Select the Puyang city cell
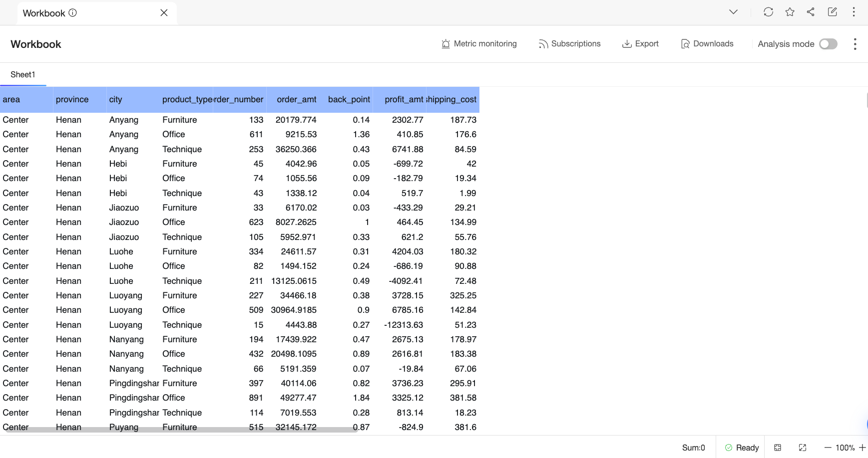This screenshot has width=868, height=458. click(x=133, y=427)
